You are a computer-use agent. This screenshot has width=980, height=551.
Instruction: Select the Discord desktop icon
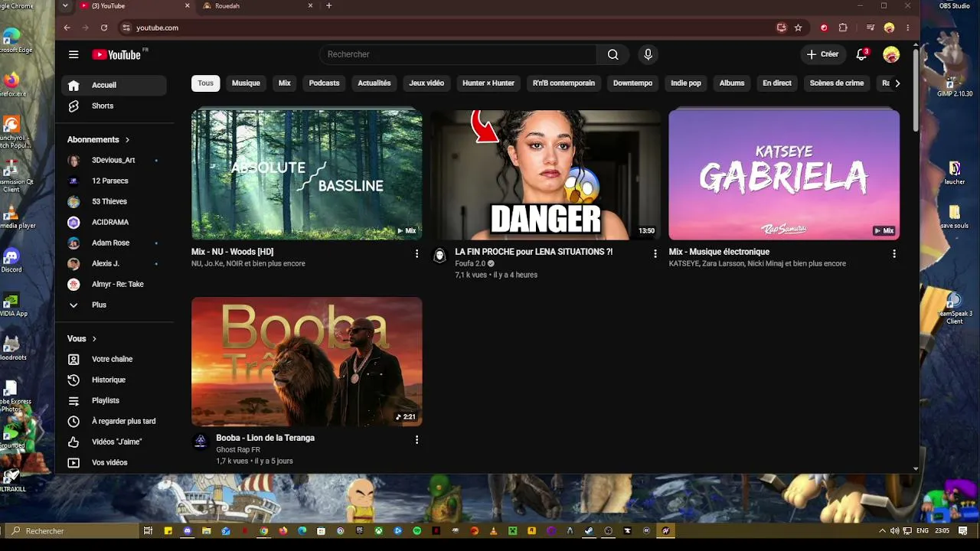tap(11, 260)
